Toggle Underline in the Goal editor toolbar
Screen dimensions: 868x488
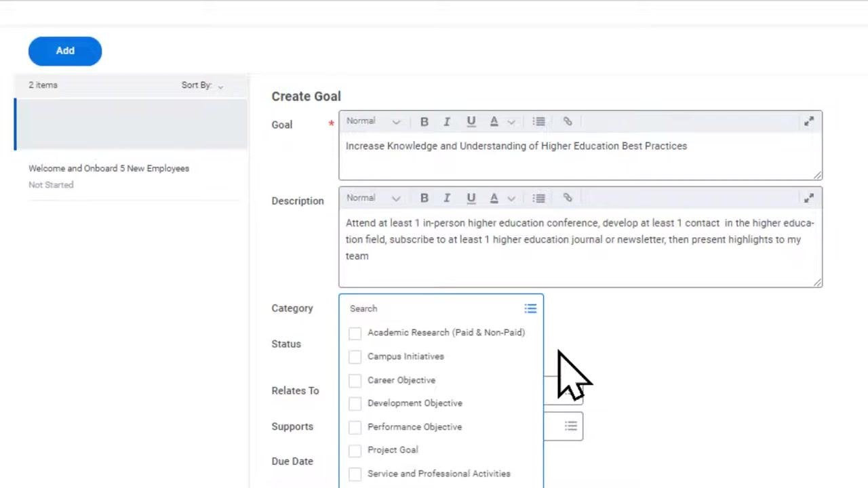[471, 121]
